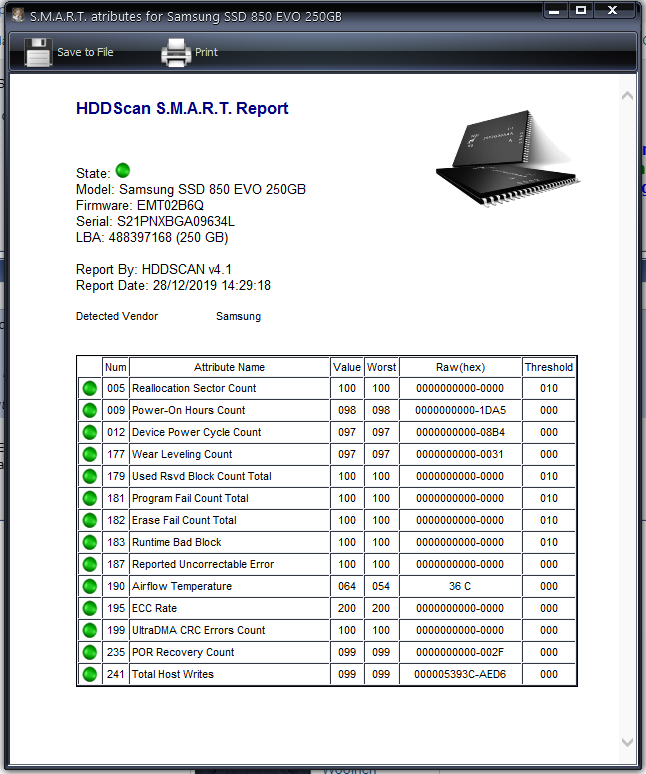Click green status dot for Program Fail Count Total

tap(90, 498)
